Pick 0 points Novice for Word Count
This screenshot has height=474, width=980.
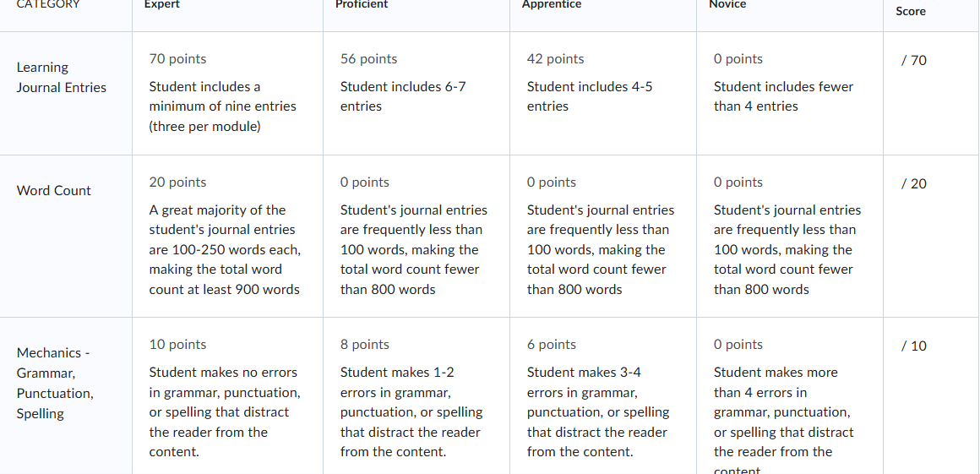click(790, 237)
